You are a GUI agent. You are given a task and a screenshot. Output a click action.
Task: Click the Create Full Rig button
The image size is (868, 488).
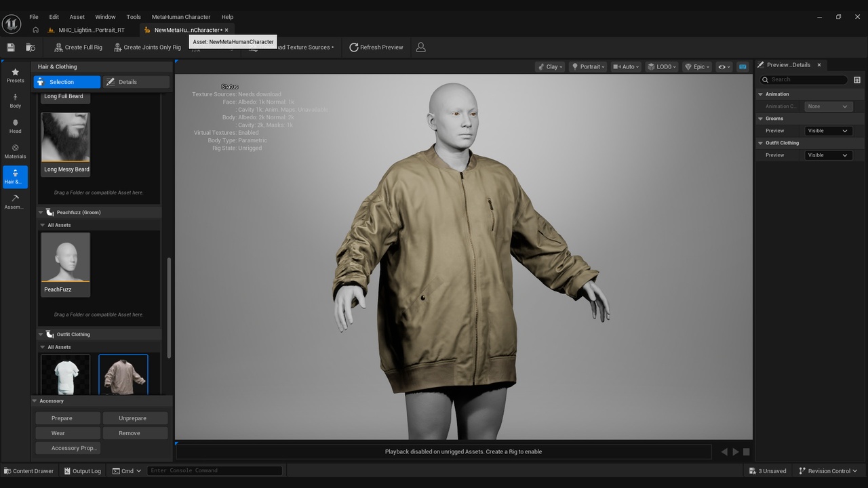click(78, 47)
